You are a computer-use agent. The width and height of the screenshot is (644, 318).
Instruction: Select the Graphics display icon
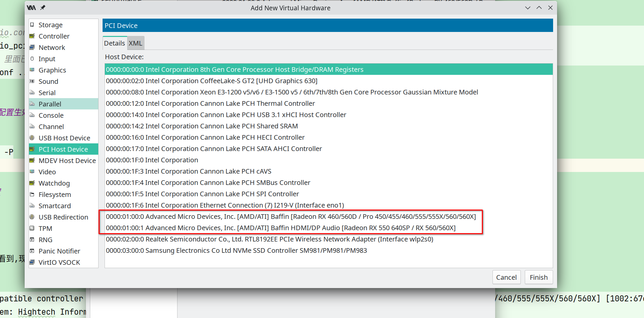[32, 70]
